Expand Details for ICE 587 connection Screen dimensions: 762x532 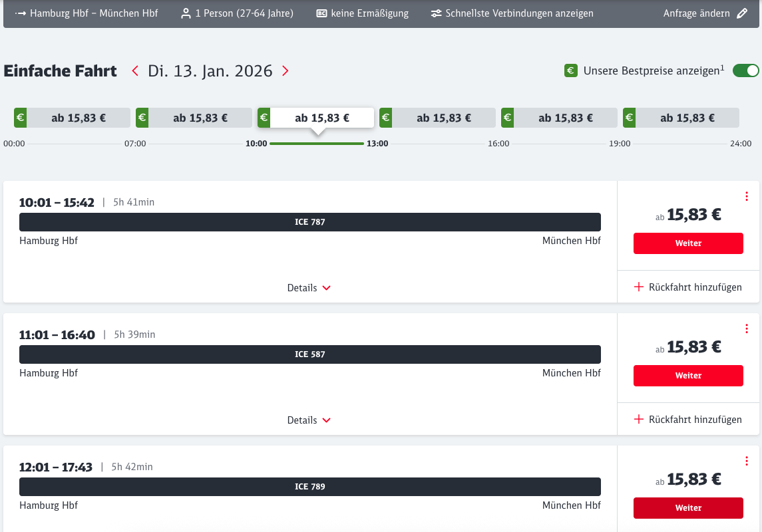(309, 420)
